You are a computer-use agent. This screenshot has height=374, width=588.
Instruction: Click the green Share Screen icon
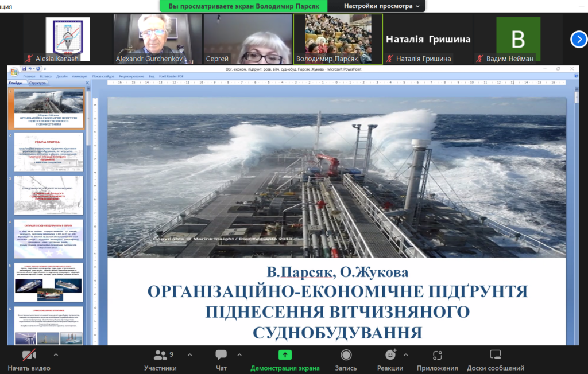pos(285,356)
